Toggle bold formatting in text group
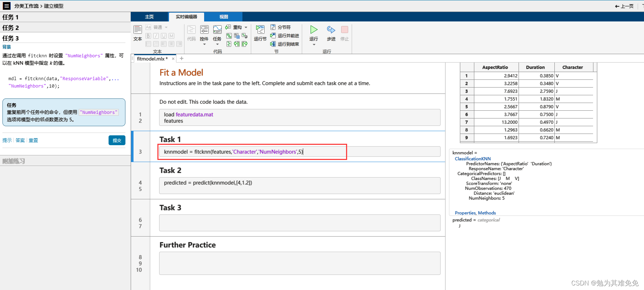Image resolution: width=644 pixels, height=290 pixels. tap(148, 36)
